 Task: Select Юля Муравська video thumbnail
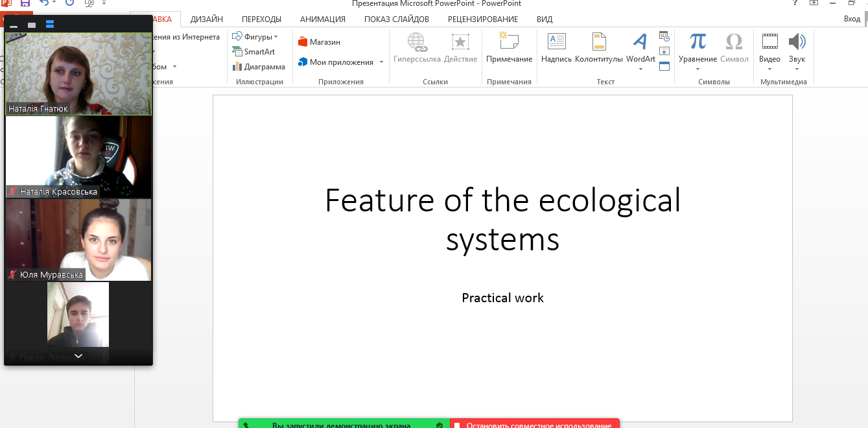point(78,239)
